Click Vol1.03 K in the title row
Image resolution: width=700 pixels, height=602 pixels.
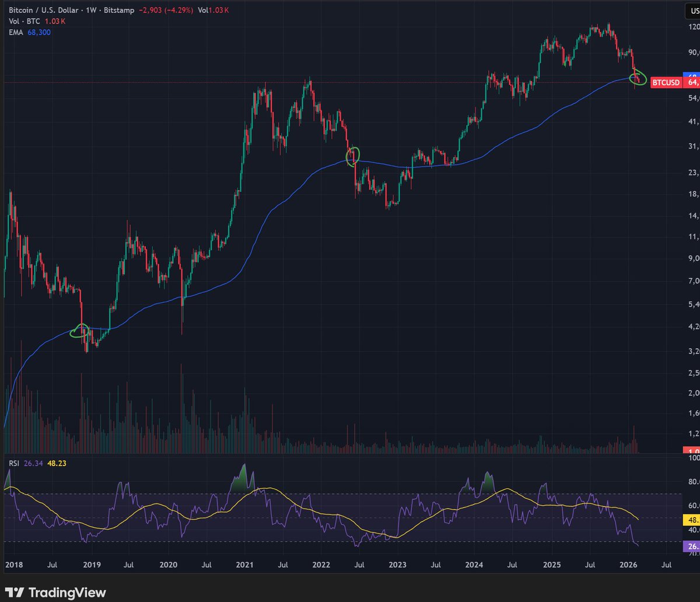213,11
